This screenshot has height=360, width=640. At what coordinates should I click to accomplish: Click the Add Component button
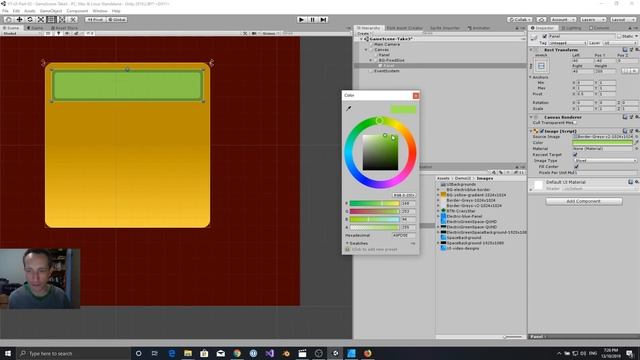coord(584,201)
